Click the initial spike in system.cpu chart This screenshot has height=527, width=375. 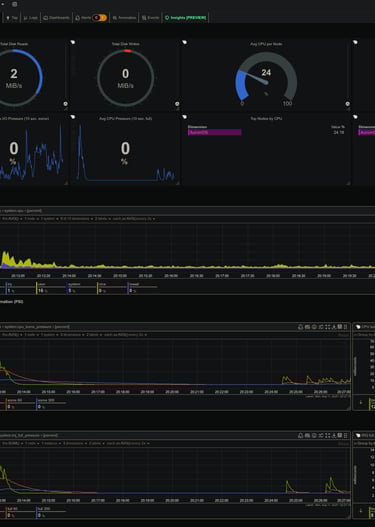(x=6, y=259)
